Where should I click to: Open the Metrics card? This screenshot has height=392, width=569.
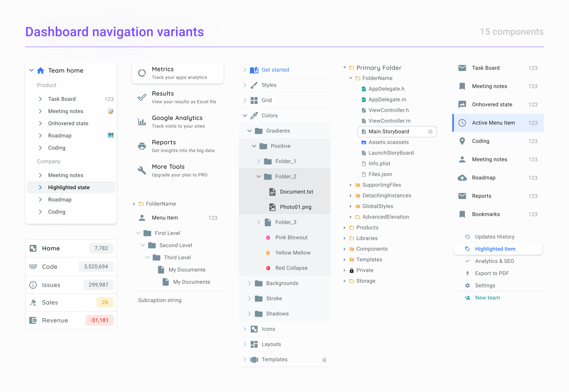pos(178,73)
